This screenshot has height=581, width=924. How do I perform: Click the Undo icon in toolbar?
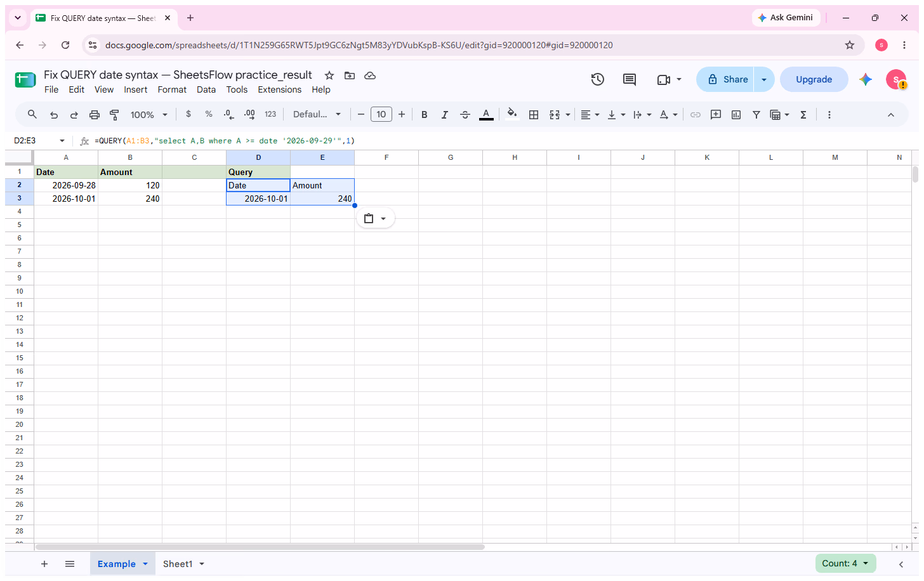(54, 115)
